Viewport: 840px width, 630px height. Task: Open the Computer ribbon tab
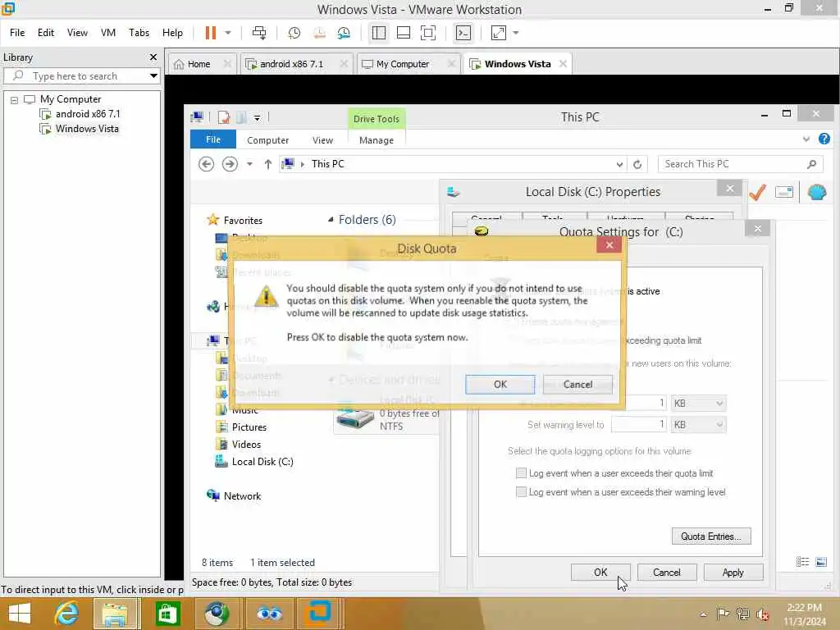click(x=268, y=139)
